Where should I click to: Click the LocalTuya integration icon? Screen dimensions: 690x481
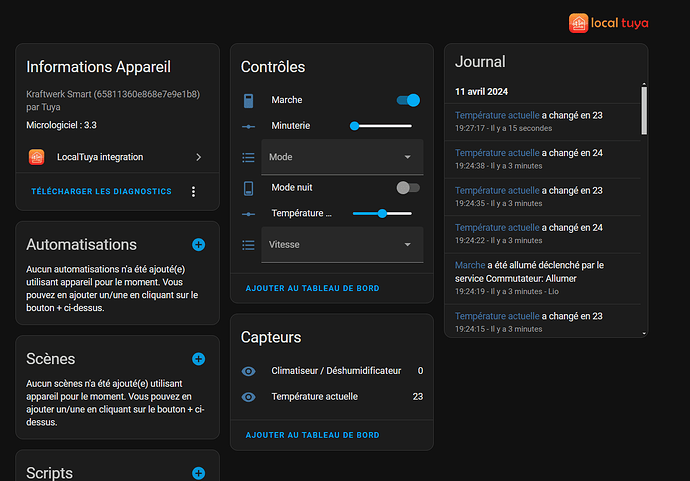(x=37, y=157)
